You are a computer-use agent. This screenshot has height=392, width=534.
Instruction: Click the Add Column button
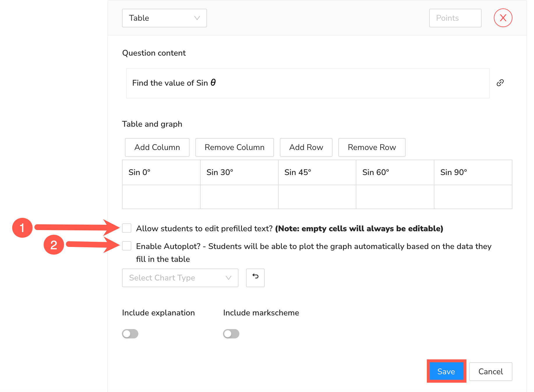pyautogui.click(x=157, y=147)
